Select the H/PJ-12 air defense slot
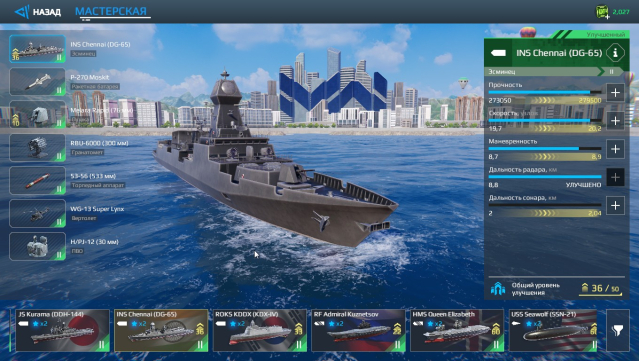 point(37,247)
